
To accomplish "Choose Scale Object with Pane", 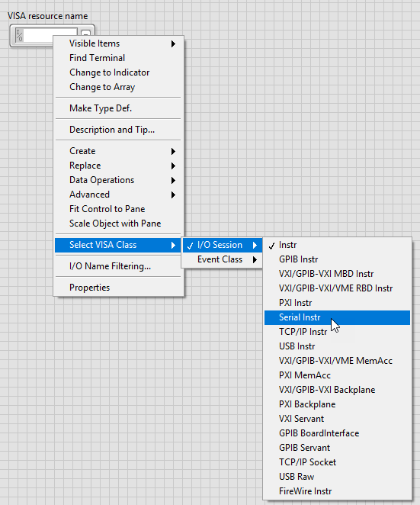I will coord(119,224).
